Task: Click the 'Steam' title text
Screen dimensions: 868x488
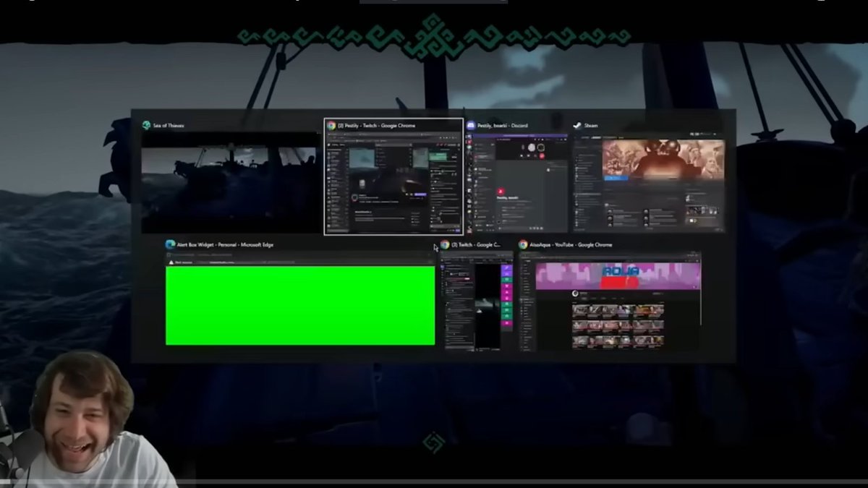Action: [591, 126]
